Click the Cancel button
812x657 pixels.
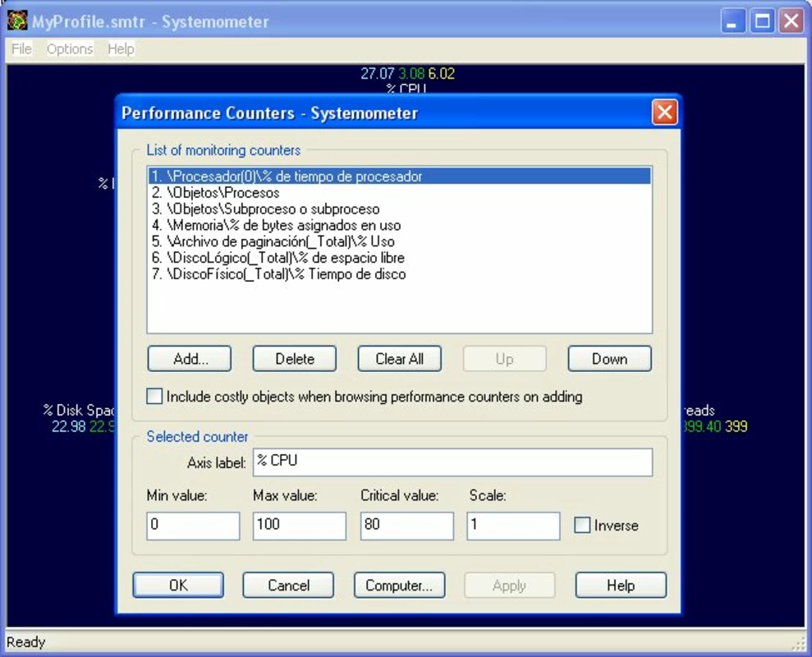tap(288, 585)
